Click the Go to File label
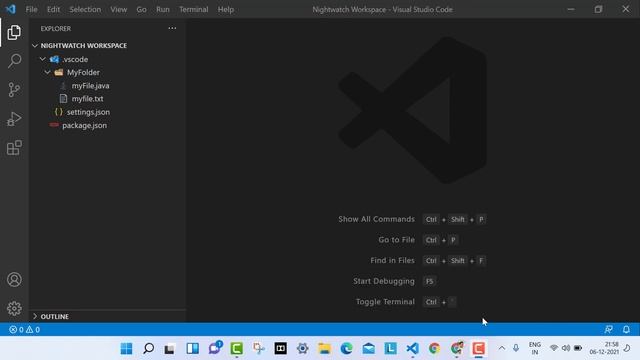640x360 pixels. point(396,240)
